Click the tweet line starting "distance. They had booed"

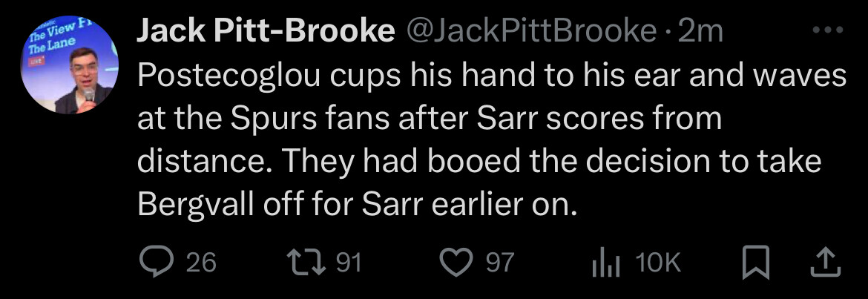(479, 162)
